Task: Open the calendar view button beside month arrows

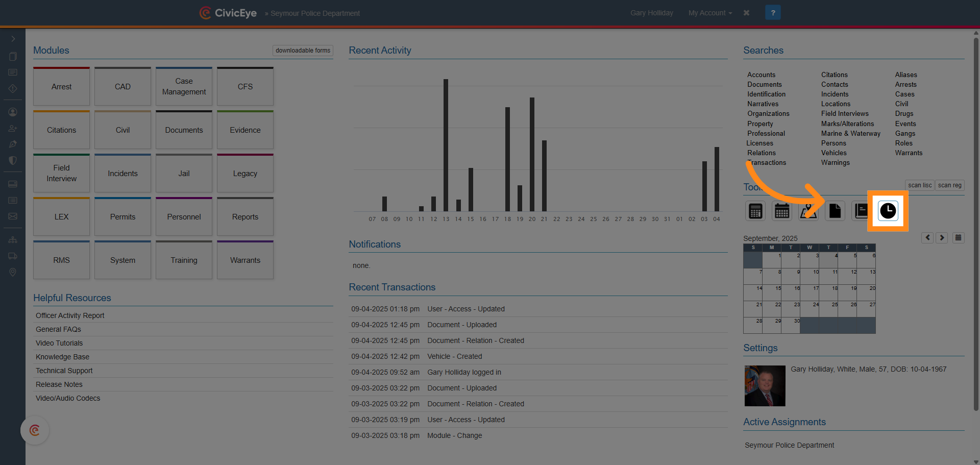Action: point(959,238)
